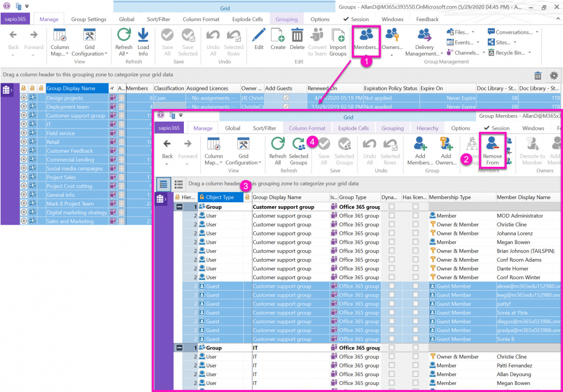The width and height of the screenshot is (563, 392).
Task: Click the Delete trash can icon in ribbon
Action: click(x=297, y=39)
